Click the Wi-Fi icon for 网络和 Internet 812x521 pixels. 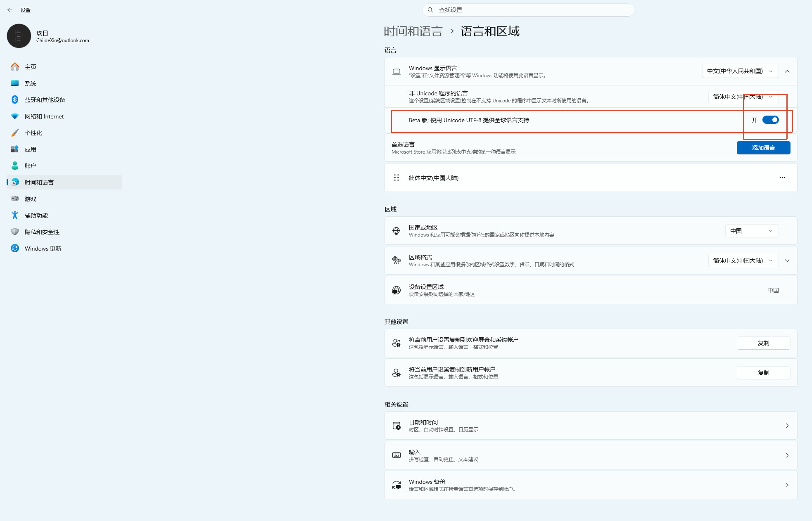click(15, 116)
